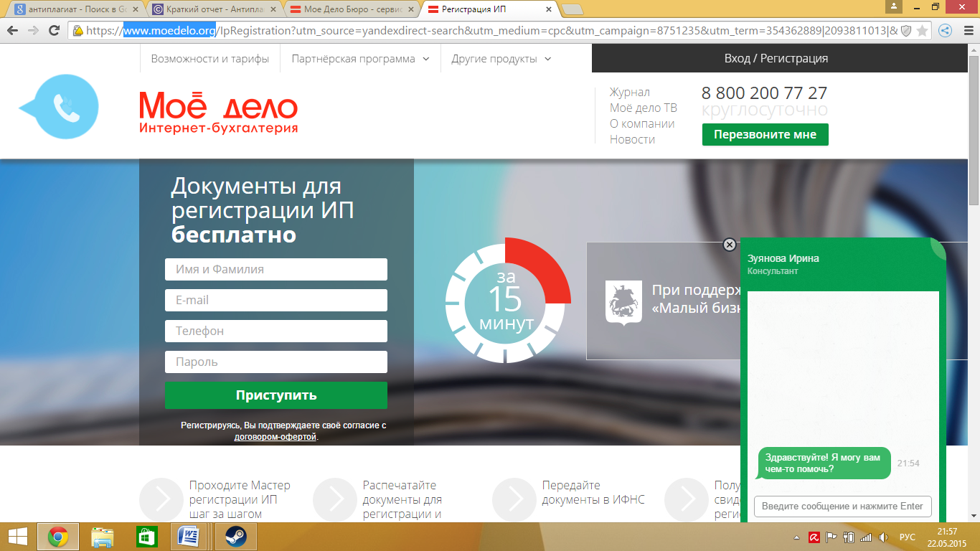The width and height of the screenshot is (980, 551).
Task: Bookmark this page with the star icon
Action: 923,30
